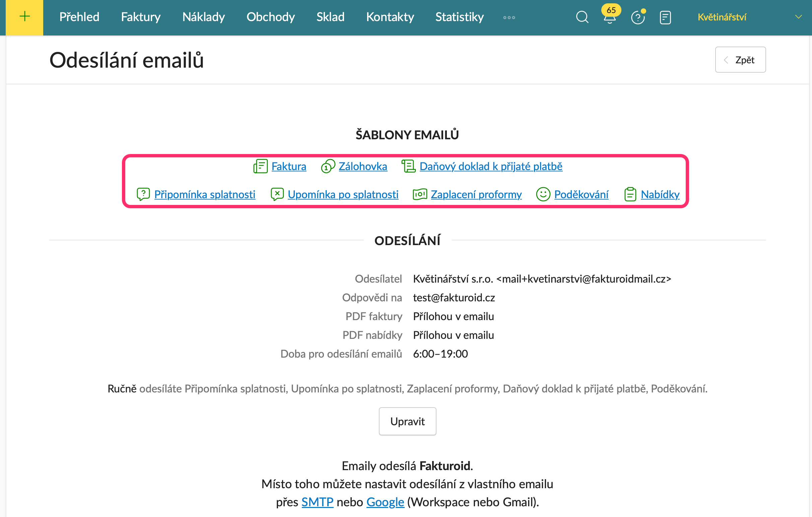Click the yellow plus add button

coord(24,17)
